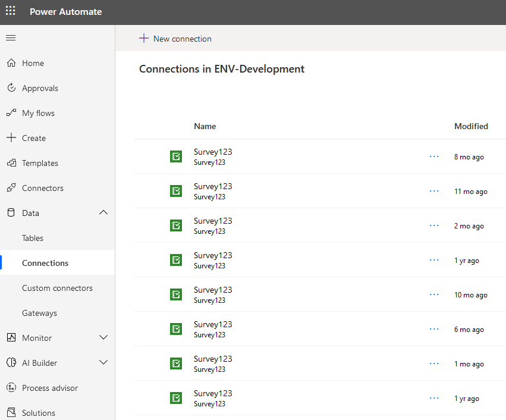506x420 pixels.
Task: Switch to Tables under Data
Action: pyautogui.click(x=33, y=237)
